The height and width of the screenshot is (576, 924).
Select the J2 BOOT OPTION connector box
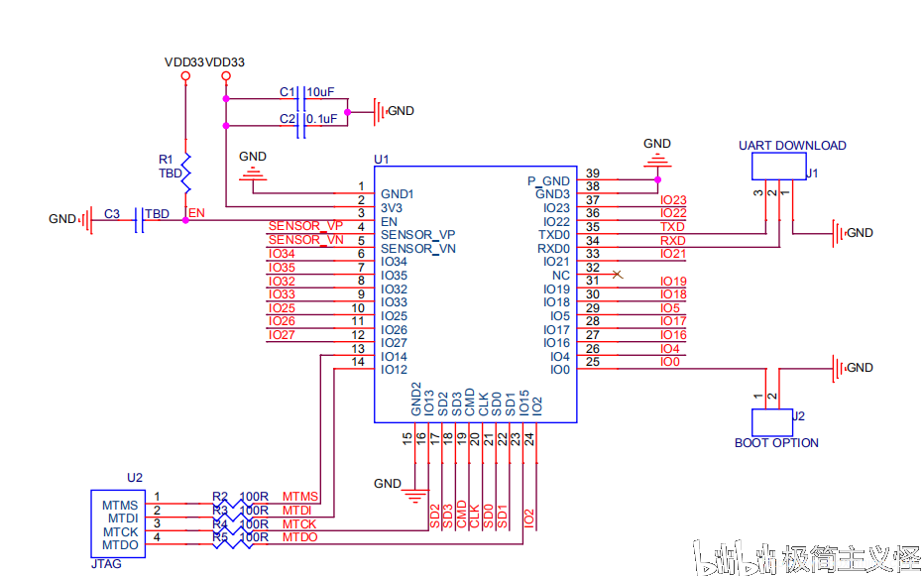coord(772,422)
